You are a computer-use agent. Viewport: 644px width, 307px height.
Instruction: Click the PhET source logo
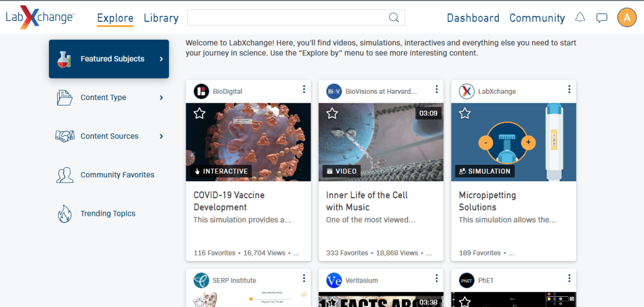[x=467, y=280]
